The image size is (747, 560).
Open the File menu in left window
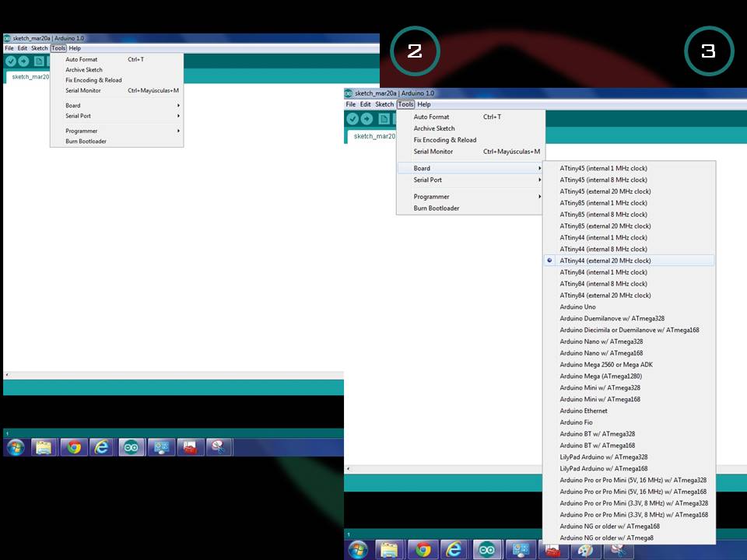coord(9,48)
